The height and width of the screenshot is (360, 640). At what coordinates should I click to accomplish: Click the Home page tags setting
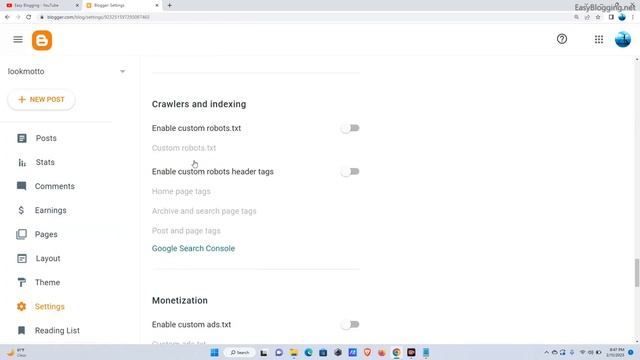(181, 191)
